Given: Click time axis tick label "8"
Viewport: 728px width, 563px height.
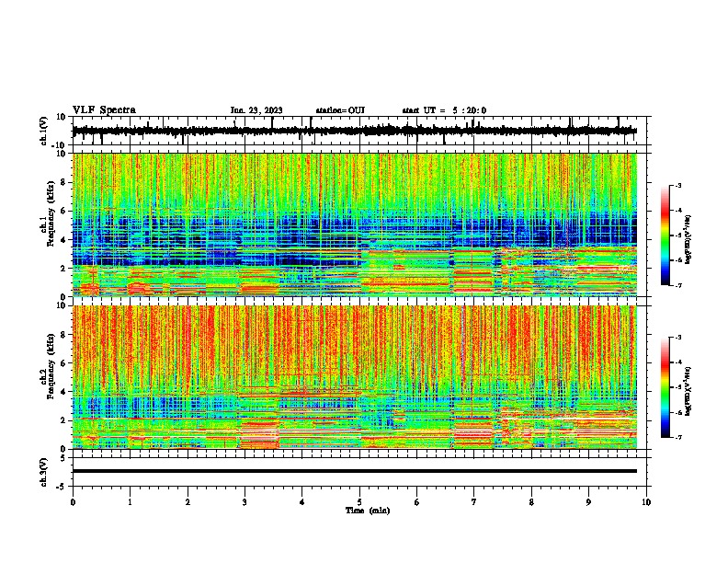Looking at the screenshot, I should [x=531, y=502].
